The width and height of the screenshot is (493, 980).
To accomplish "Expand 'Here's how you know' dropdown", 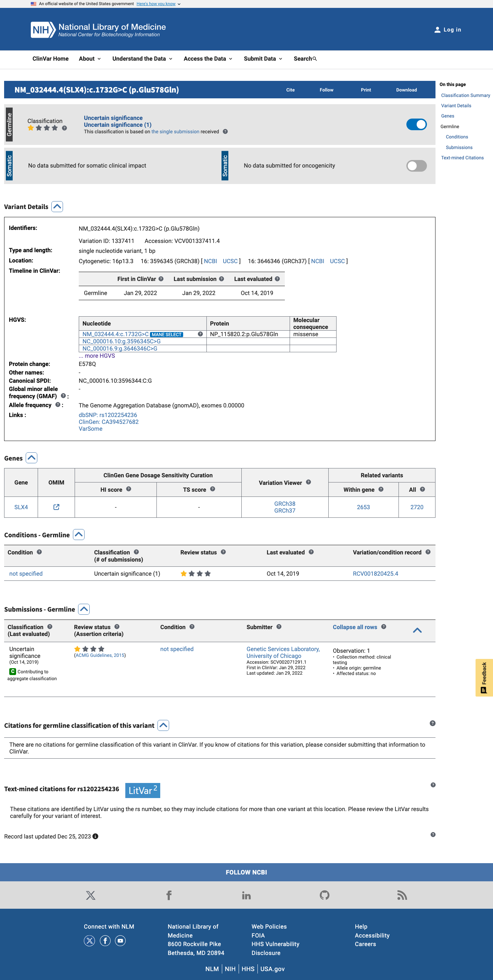I will [158, 4].
